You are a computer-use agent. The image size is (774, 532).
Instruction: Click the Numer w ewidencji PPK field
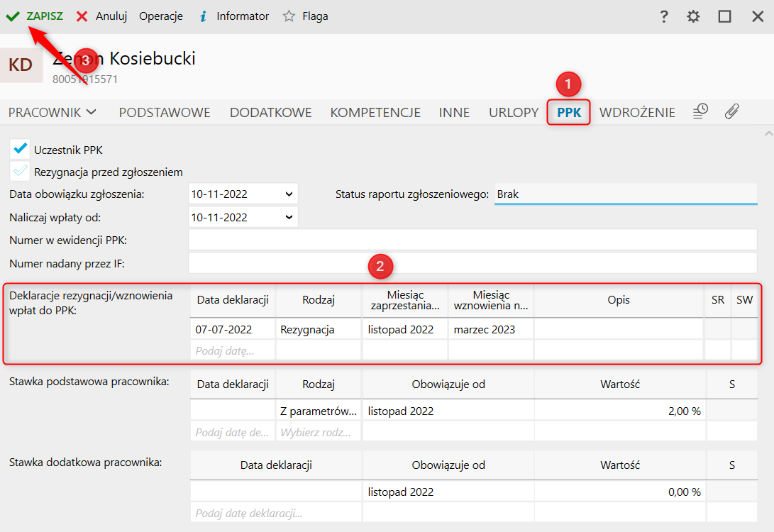(x=472, y=240)
